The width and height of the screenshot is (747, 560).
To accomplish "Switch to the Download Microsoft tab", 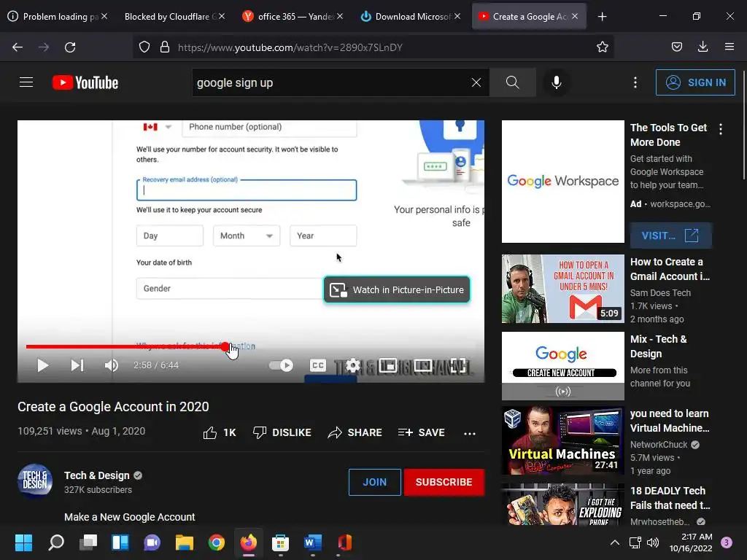I will click(x=410, y=16).
